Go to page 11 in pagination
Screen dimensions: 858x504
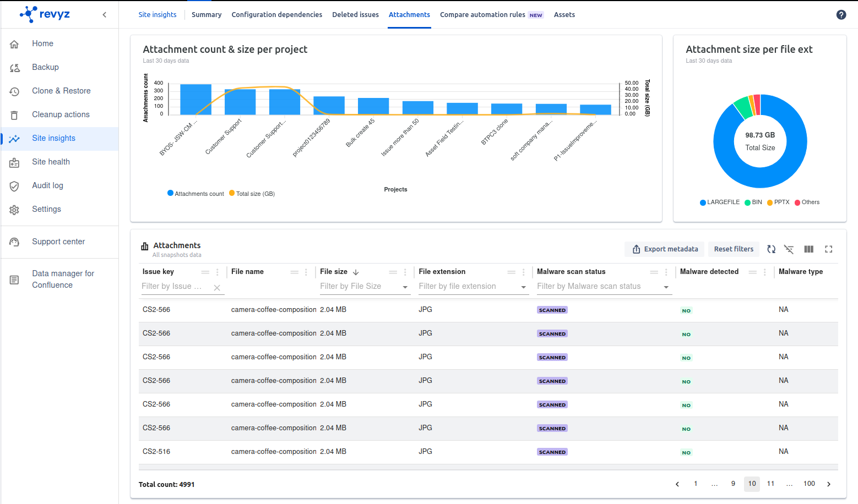(x=770, y=484)
